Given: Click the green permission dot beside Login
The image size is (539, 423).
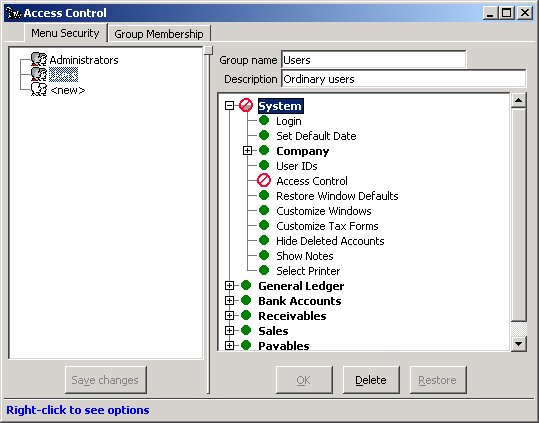Looking at the screenshot, I should 264,121.
